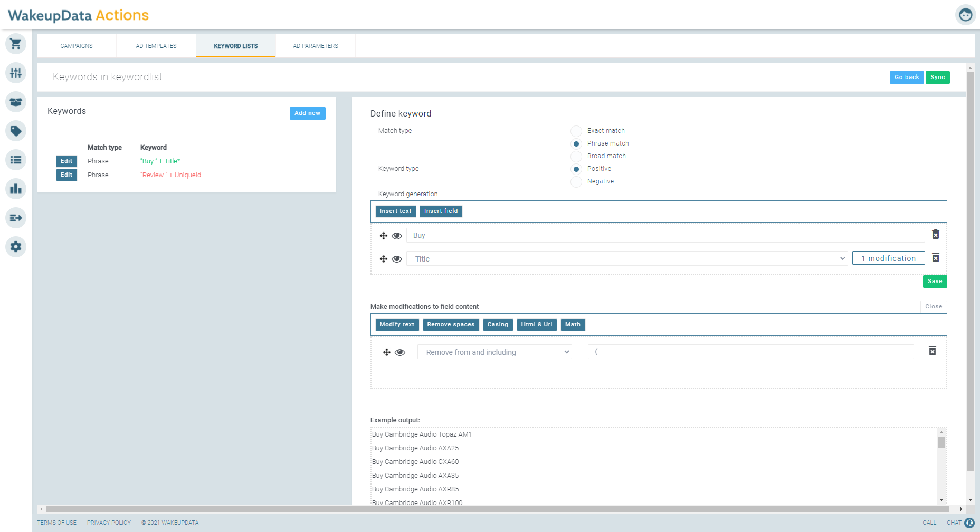Delete the Title field row
Viewport: 980px width, 532px height.
(x=936, y=257)
